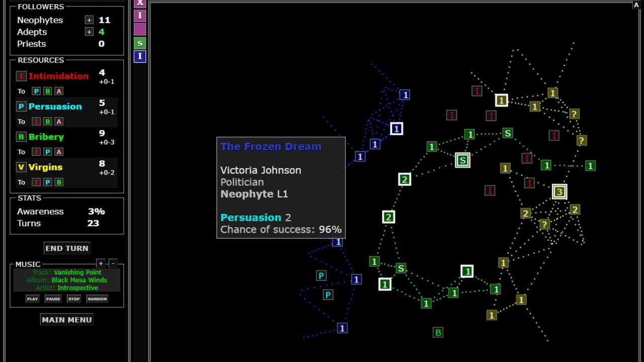
Task: Pick a RANDOM music track
Action: pos(97,299)
